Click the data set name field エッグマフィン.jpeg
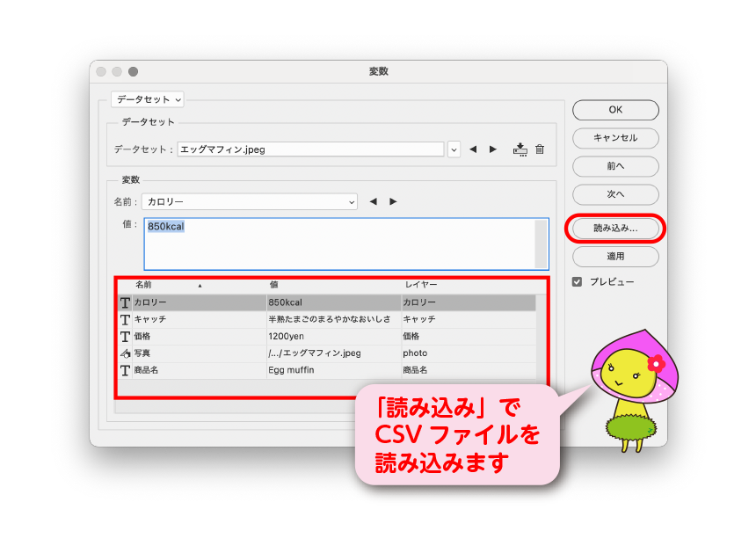 point(310,149)
